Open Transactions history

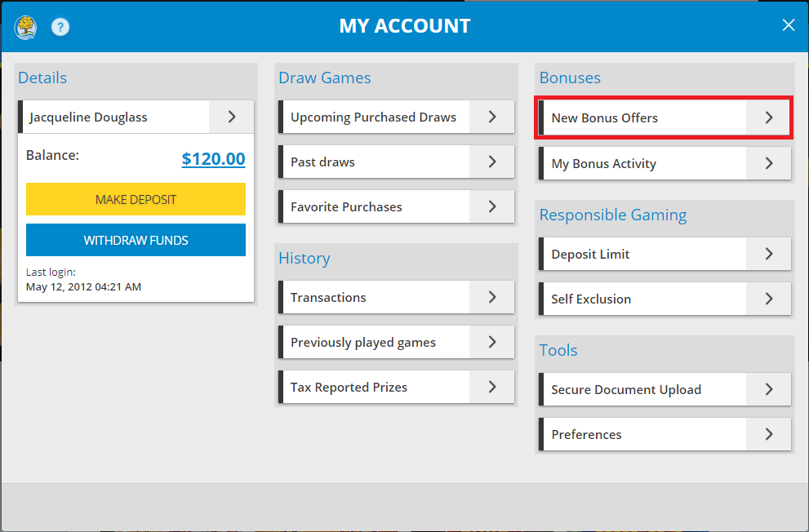396,298
